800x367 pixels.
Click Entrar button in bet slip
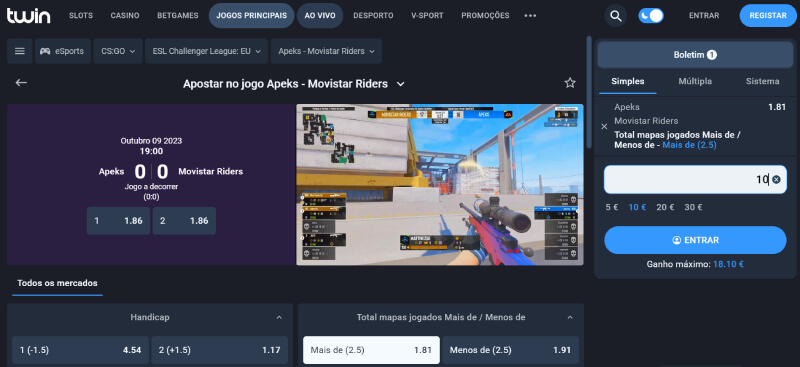pos(695,240)
